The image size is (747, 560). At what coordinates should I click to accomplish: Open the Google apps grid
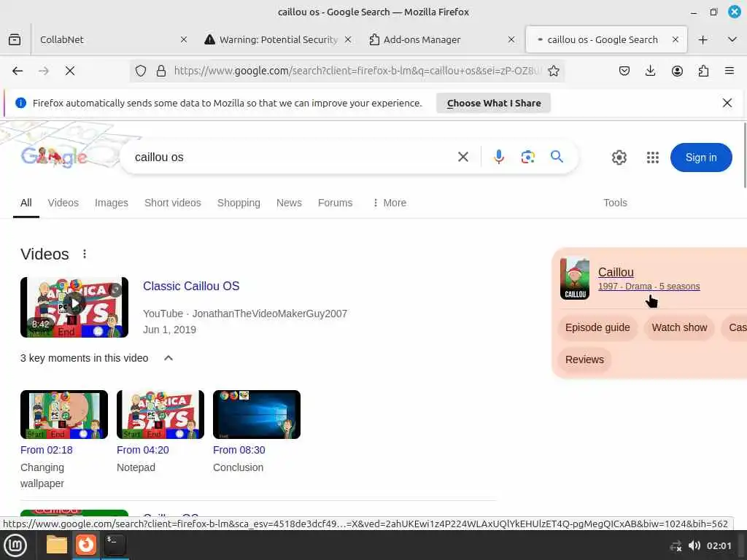[x=653, y=157]
